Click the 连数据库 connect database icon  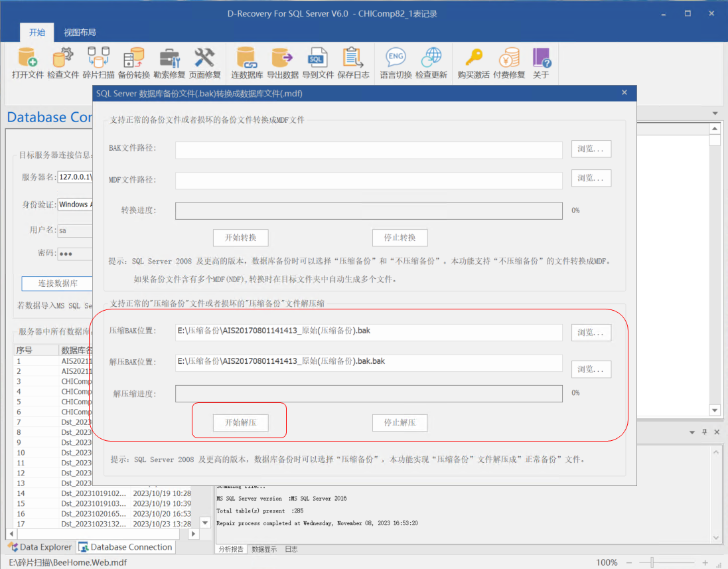tap(247, 63)
